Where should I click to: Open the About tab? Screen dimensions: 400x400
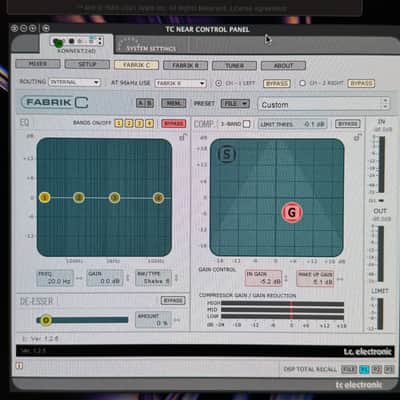(283, 66)
